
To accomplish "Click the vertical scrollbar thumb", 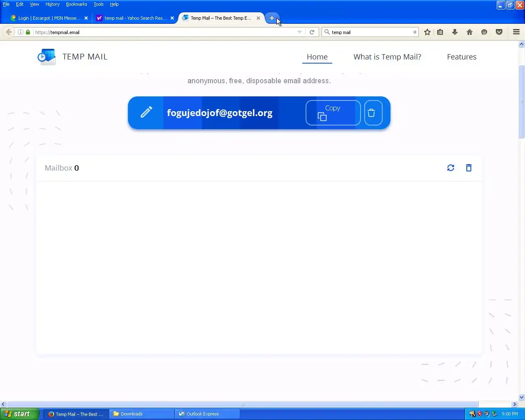I will click(x=522, y=101).
